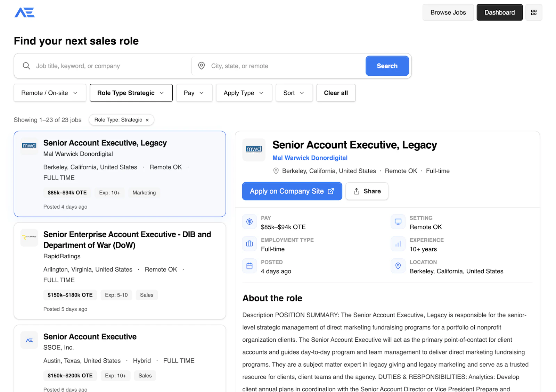Click the Setting monitor icon

[398, 222]
